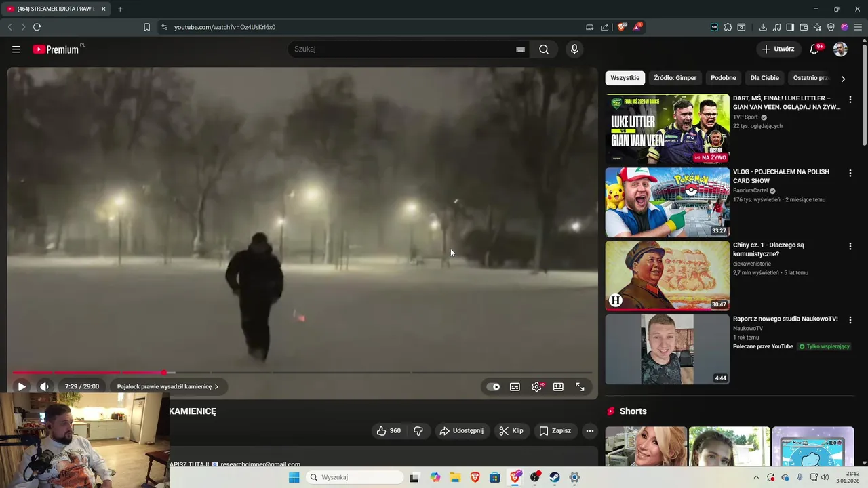Open the YouTube hamburger guide menu
This screenshot has height=488, width=868.
pos(16,49)
